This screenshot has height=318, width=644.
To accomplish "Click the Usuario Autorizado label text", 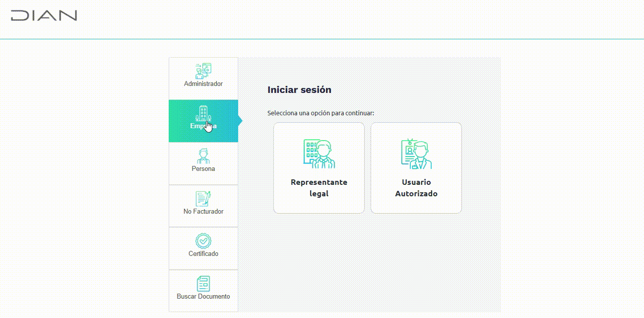I will (x=416, y=188).
